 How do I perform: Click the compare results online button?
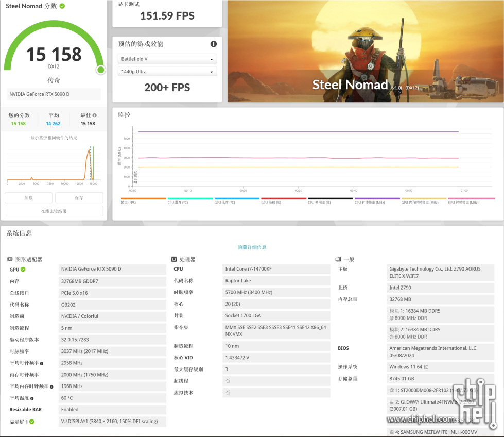tap(54, 211)
